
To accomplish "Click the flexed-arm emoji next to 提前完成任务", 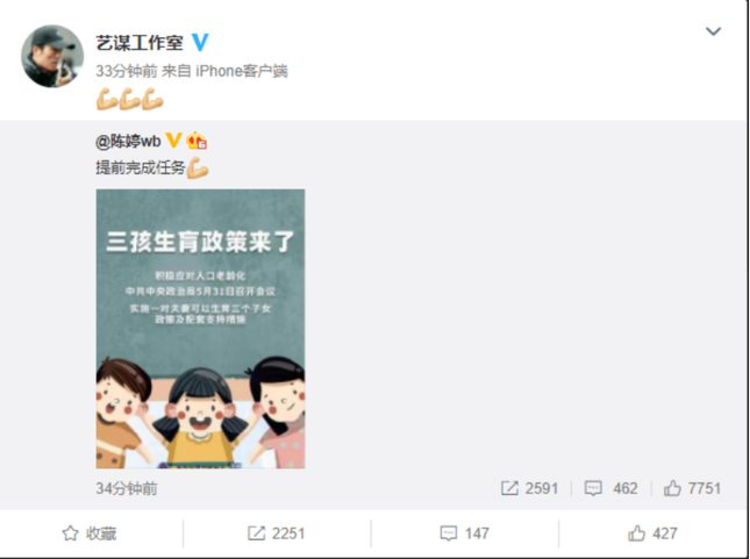I will click(x=197, y=168).
